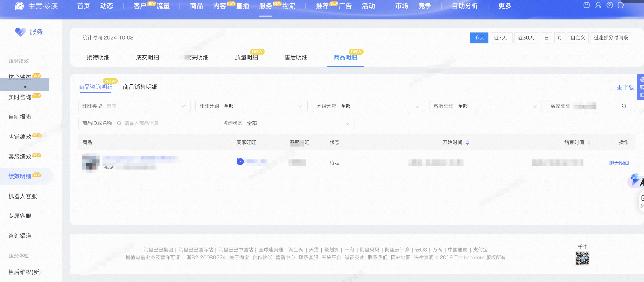Click the 服务 heart icon in sidebar
This screenshot has height=282, width=644.
(x=20, y=32)
